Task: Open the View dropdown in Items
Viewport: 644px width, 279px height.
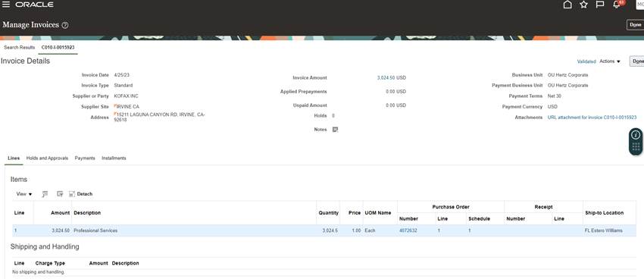Action: point(24,194)
